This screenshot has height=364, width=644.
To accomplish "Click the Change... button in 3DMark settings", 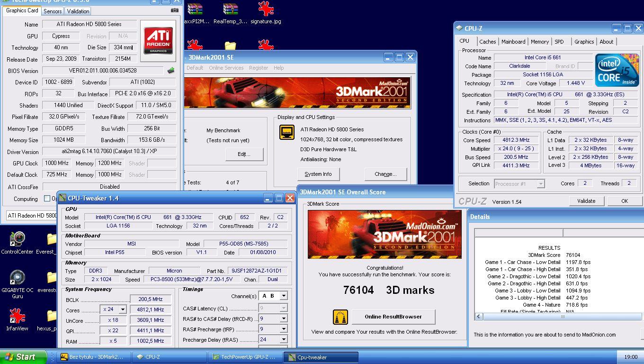I will coord(385,174).
